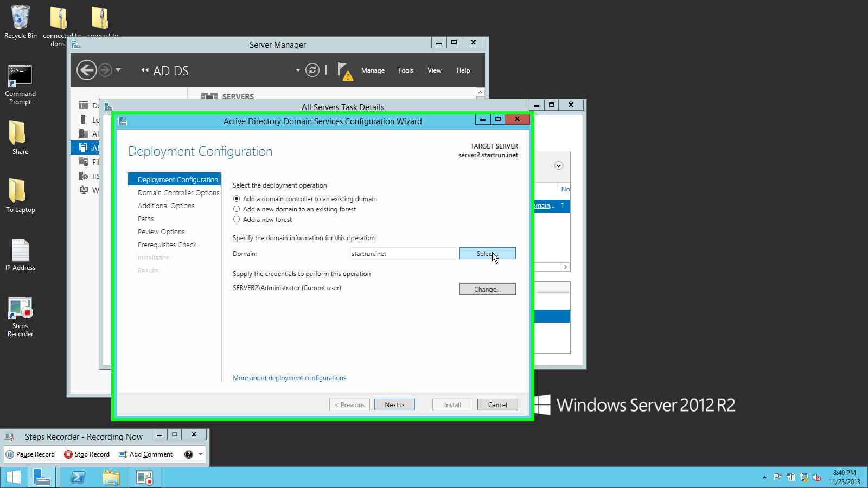Click the clock in system tray

tap(844, 477)
